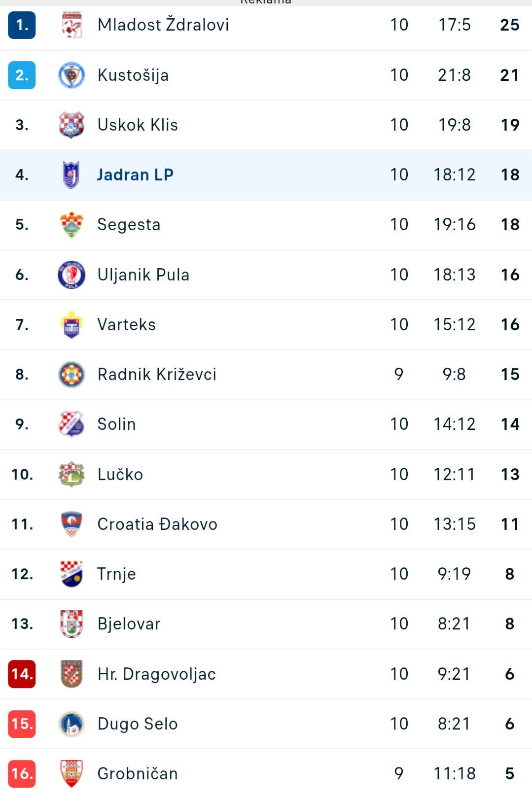
Task: Click the Segesta team crest
Action: (x=71, y=224)
